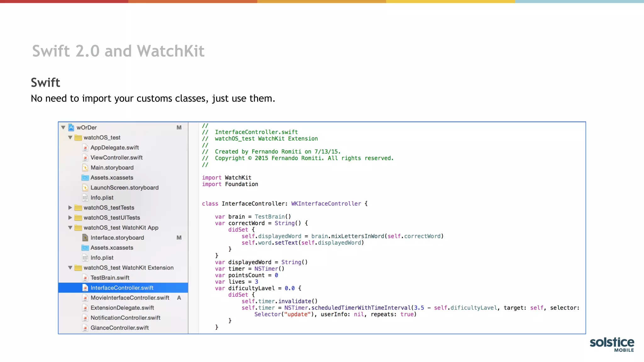
Task: Click the WatchKit Extension folder icon
Action: [x=78, y=268]
